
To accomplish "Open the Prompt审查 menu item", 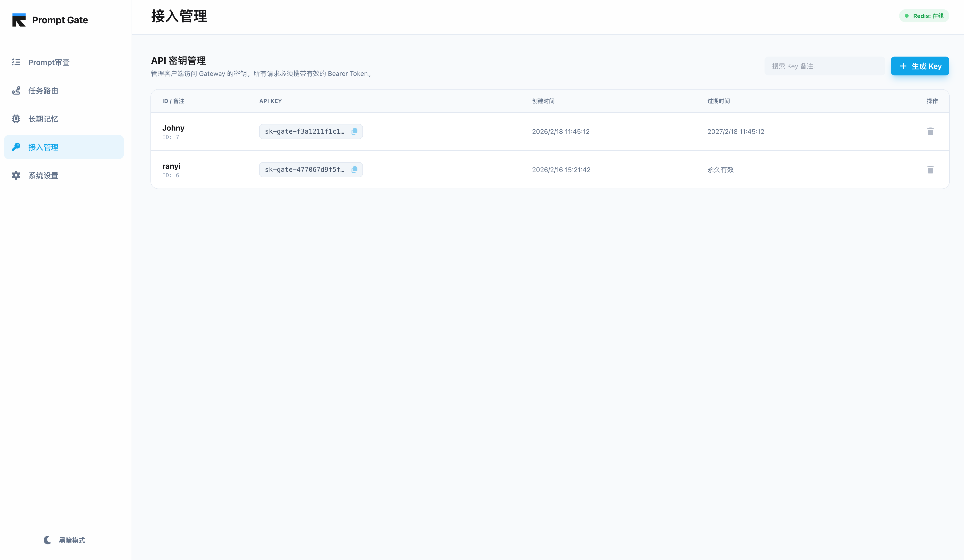I will 49,62.
